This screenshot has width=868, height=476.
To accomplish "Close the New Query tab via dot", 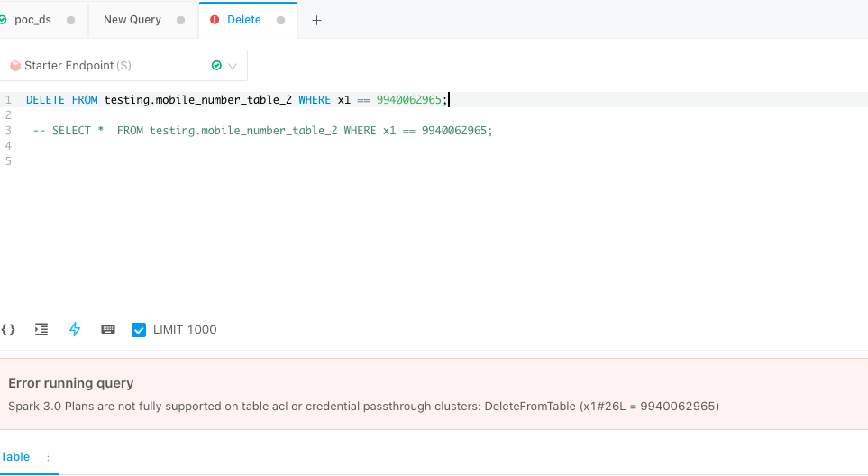I will pos(181,20).
